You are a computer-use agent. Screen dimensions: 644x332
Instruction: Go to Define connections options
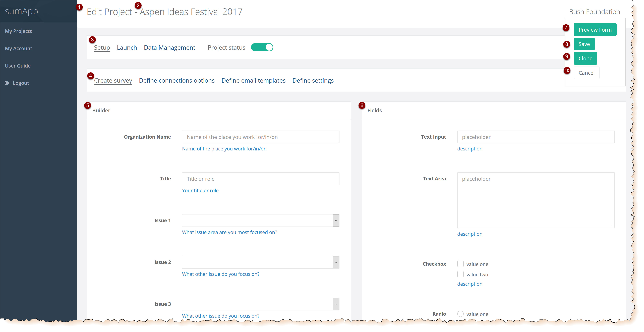pos(177,81)
